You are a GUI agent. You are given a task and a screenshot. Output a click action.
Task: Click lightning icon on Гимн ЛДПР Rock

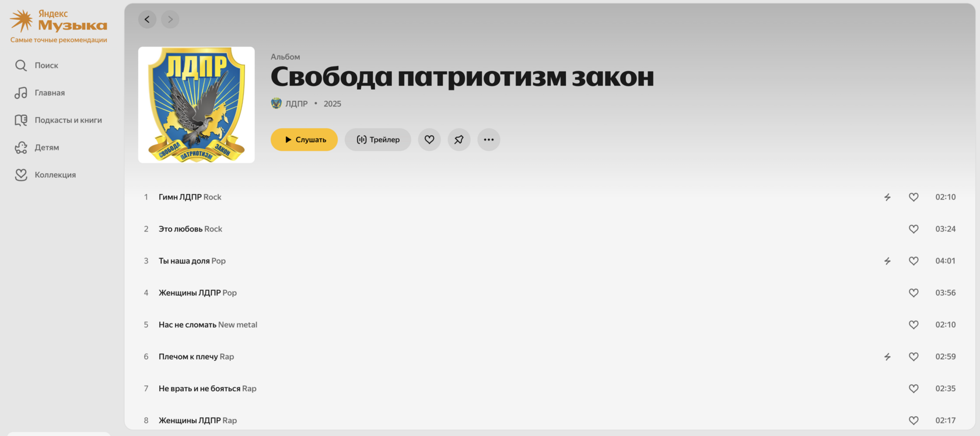click(x=887, y=197)
